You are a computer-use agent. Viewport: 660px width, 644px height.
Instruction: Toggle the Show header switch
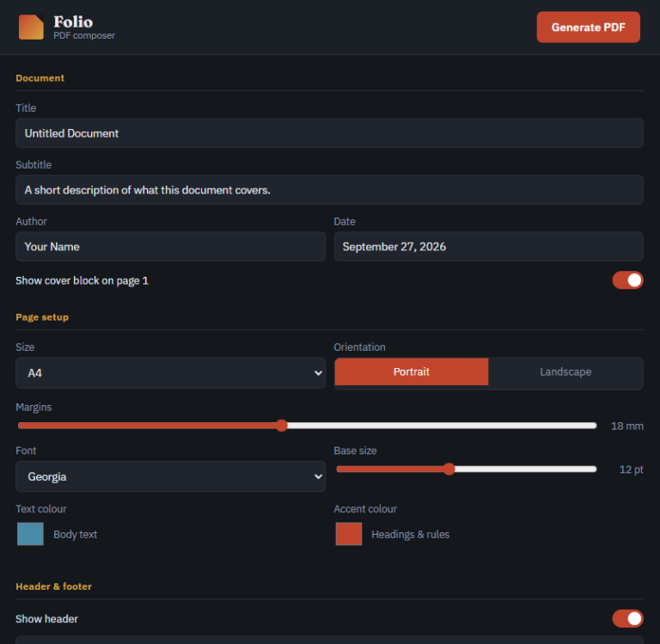(627, 618)
